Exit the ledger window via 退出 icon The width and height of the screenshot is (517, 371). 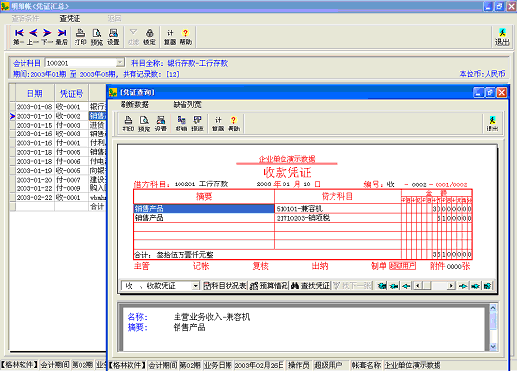pyautogui.click(x=502, y=37)
